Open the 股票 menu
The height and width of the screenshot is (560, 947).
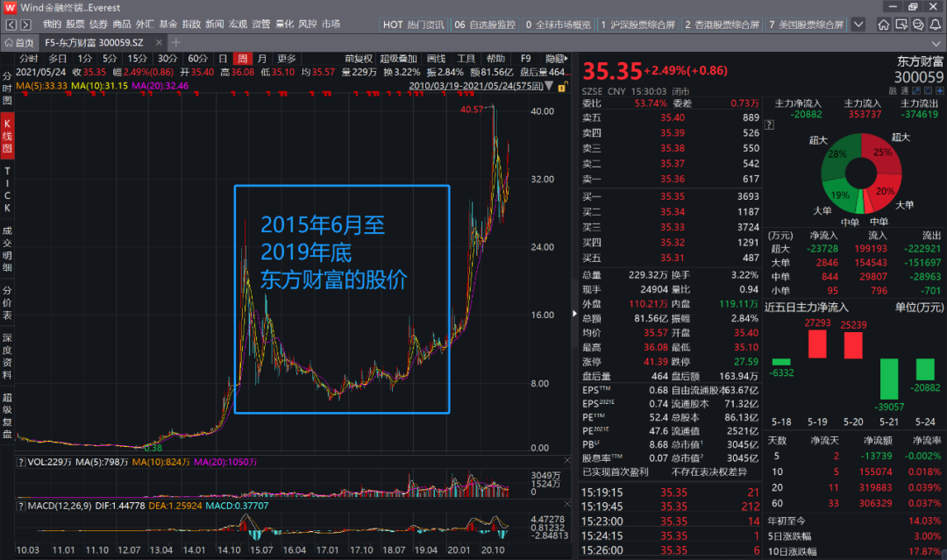[75, 25]
